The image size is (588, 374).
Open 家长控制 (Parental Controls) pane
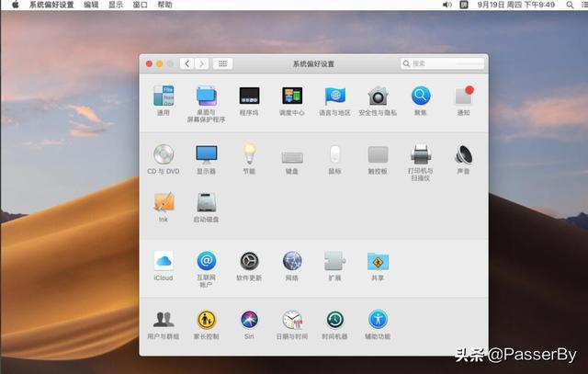(206, 324)
